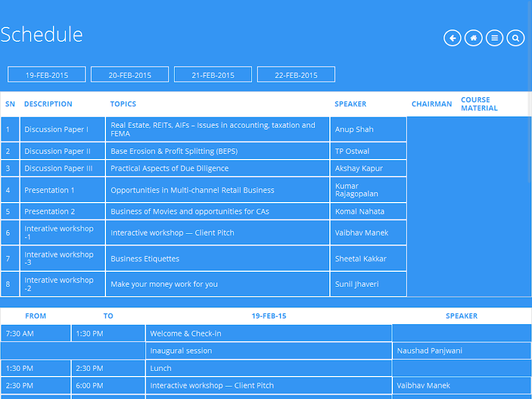532x399 pixels.
Task: Open the hamburger menu icon
Action: pyautogui.click(x=495, y=38)
